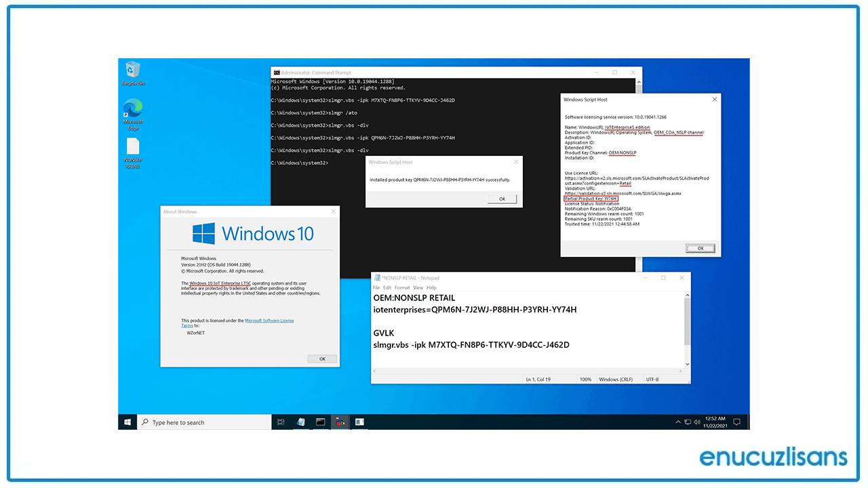Viewport: 868px width, 488px height.
Task: Click the slmgr /ato command line
Action: (314, 113)
